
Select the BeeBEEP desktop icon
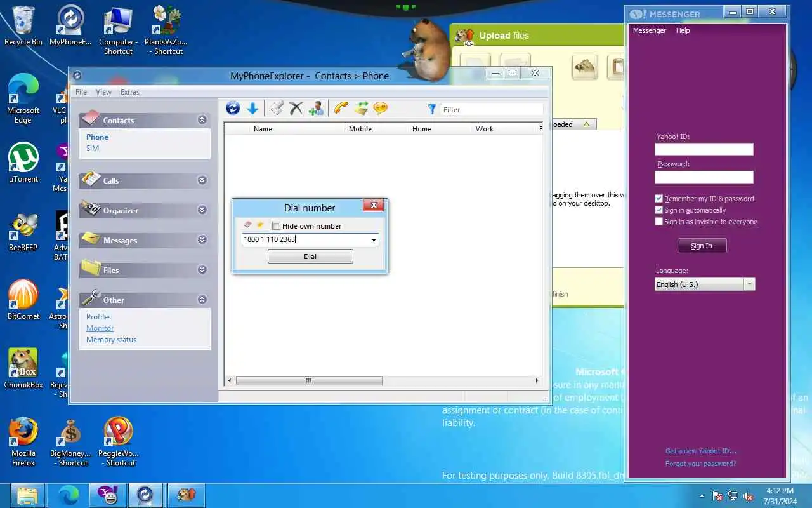[x=23, y=231]
